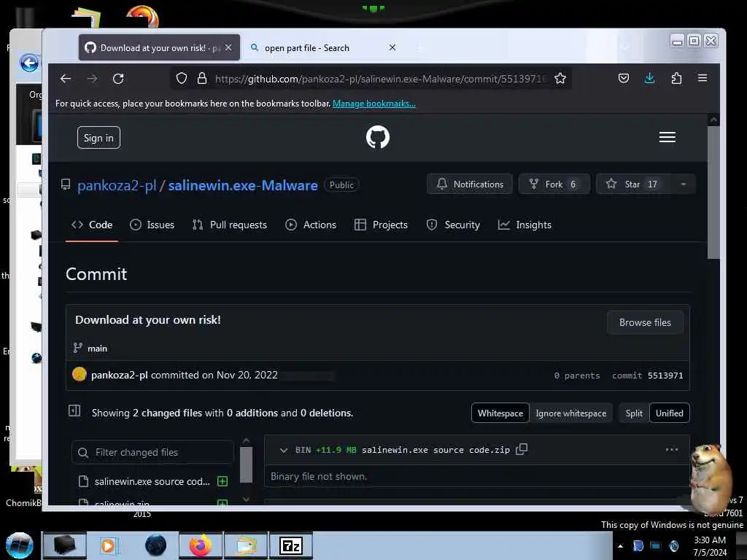
Task: Open tracking protection shield icon
Action: (x=182, y=78)
